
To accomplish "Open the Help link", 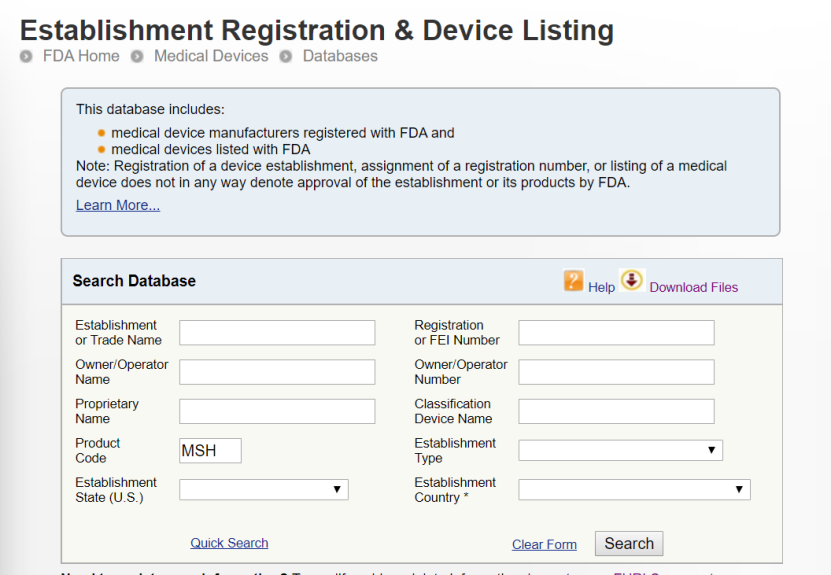I will pos(602,287).
